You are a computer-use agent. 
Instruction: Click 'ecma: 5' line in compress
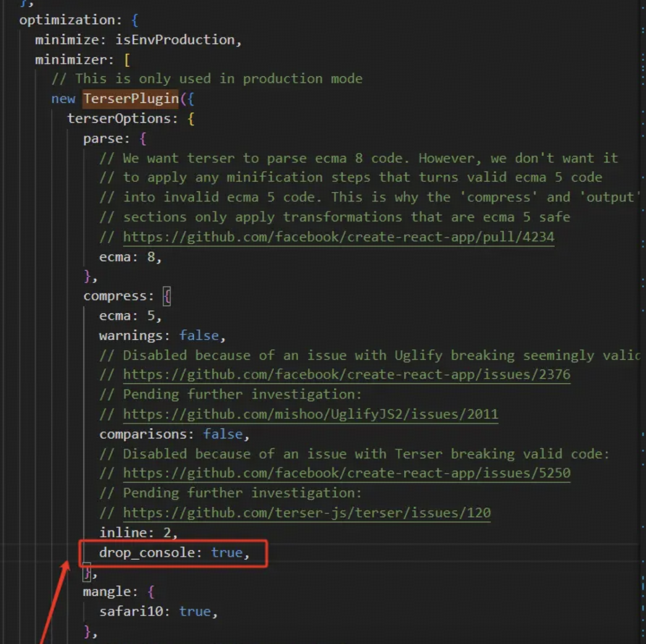coord(131,316)
